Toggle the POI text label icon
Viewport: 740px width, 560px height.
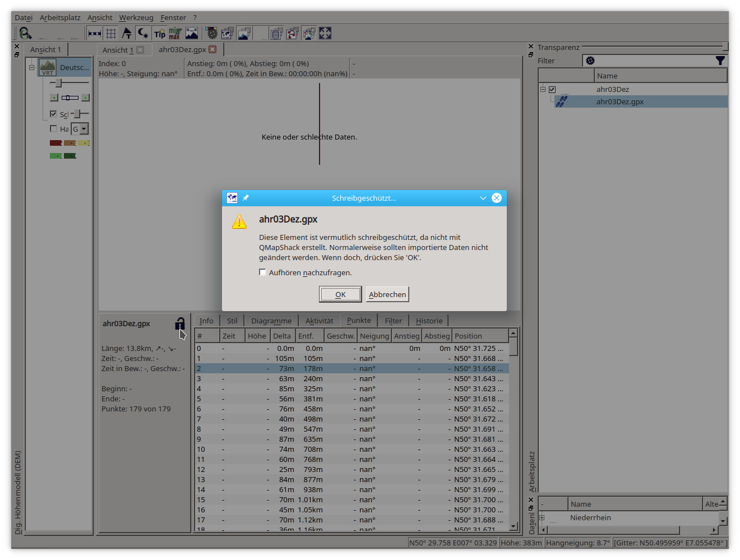pos(127,34)
